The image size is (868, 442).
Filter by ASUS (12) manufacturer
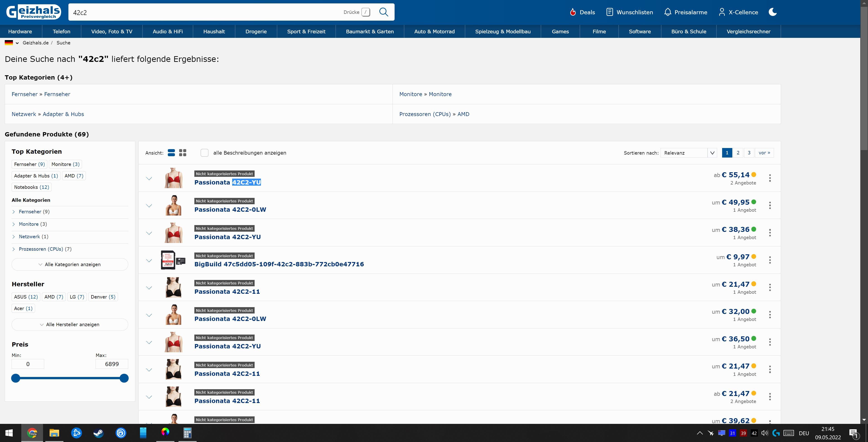point(26,297)
